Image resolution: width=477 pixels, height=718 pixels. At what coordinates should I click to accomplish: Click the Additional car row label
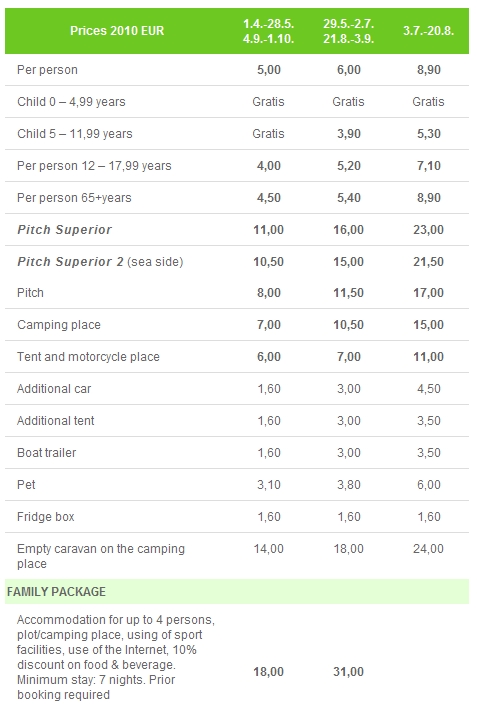point(54,389)
